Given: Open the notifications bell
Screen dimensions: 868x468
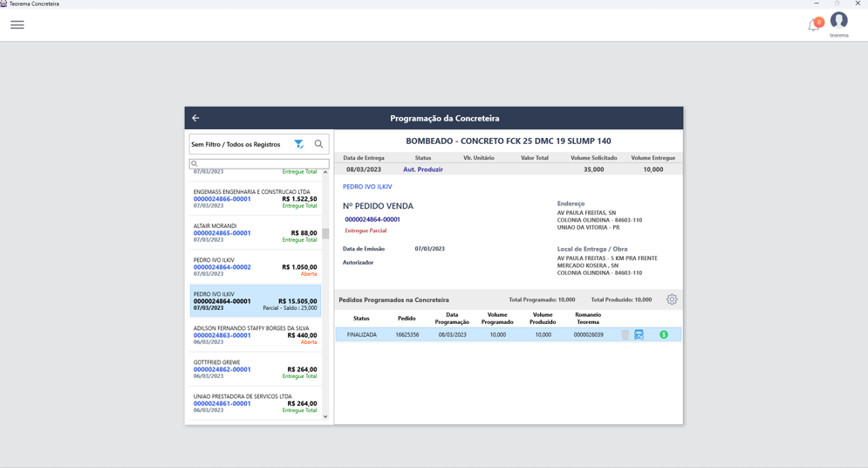Looking at the screenshot, I should tap(813, 25).
